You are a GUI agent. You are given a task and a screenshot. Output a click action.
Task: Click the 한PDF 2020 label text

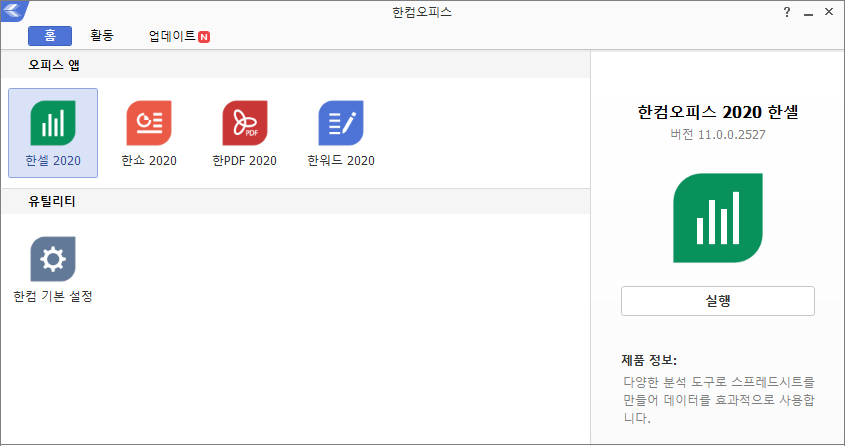click(x=245, y=161)
